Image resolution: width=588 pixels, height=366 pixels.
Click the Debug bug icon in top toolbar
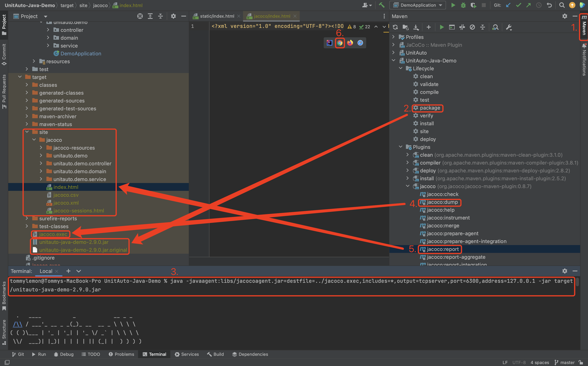tap(463, 5)
